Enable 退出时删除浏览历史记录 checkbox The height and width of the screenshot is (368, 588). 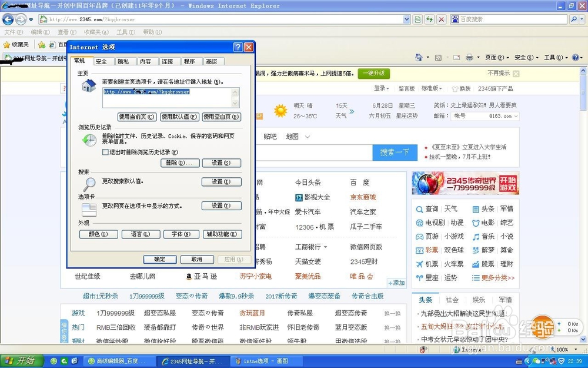tap(105, 152)
